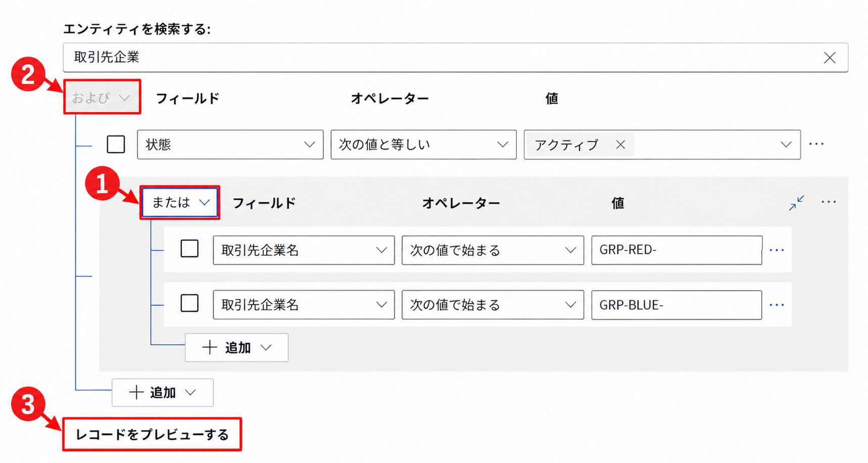Collapse the または group with arrows icon
This screenshot has height=463, width=868.
point(796,203)
